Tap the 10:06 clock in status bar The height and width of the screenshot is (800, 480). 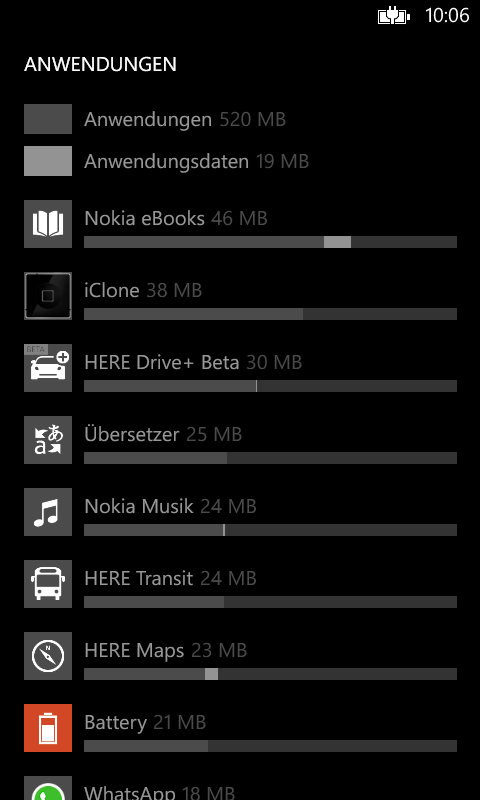tap(447, 16)
